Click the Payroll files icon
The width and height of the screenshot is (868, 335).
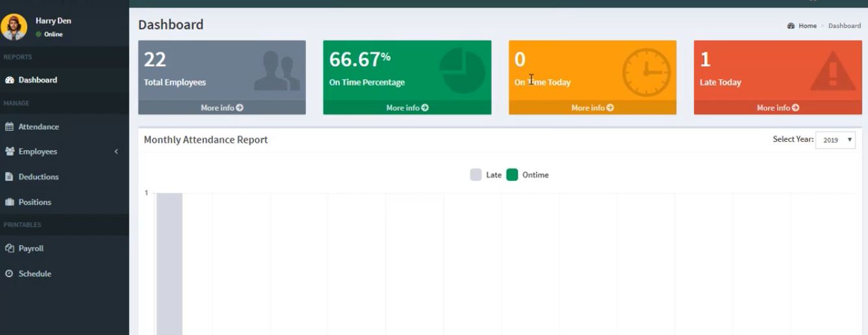(9, 248)
